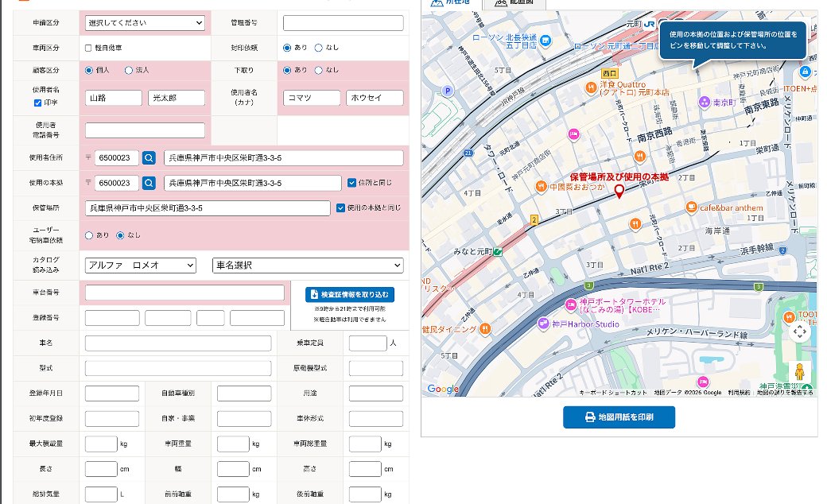Toggle the 住所と同じ checkbox
Screen dimensions: 827x504
pyautogui.click(x=351, y=183)
